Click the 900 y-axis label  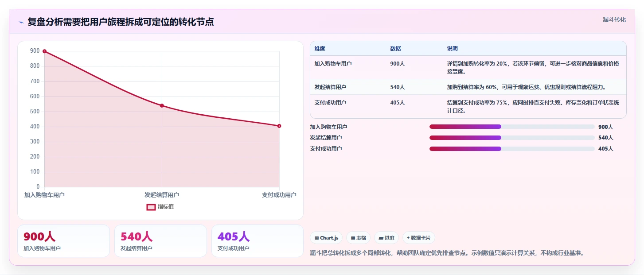pos(35,51)
